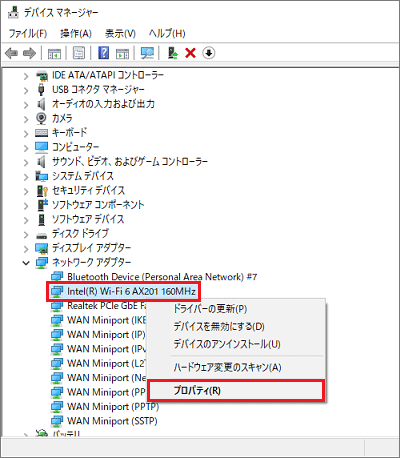Expand the オーディオの入力および出力 node
This screenshot has height=458, width=400.
pos(26,105)
